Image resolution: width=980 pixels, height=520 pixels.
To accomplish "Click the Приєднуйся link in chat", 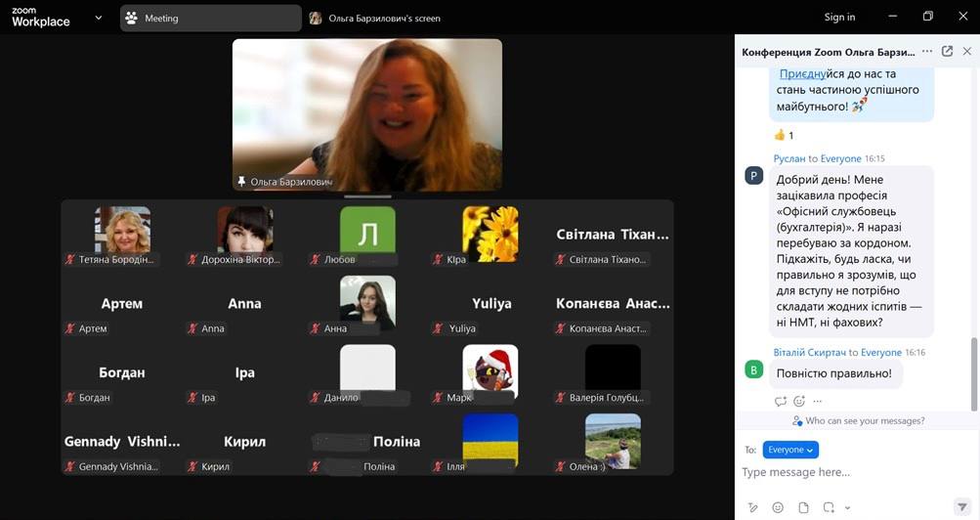I will click(802, 73).
